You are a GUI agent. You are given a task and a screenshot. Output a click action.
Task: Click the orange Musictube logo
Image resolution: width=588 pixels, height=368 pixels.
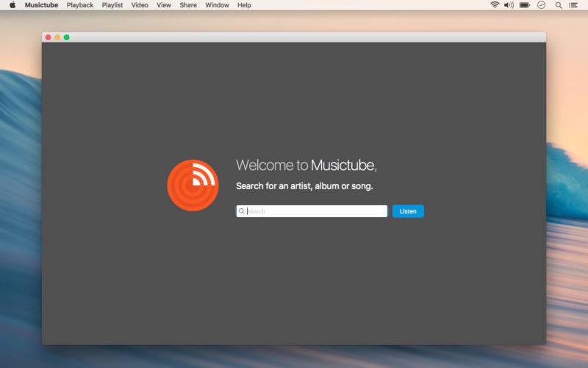click(x=193, y=185)
